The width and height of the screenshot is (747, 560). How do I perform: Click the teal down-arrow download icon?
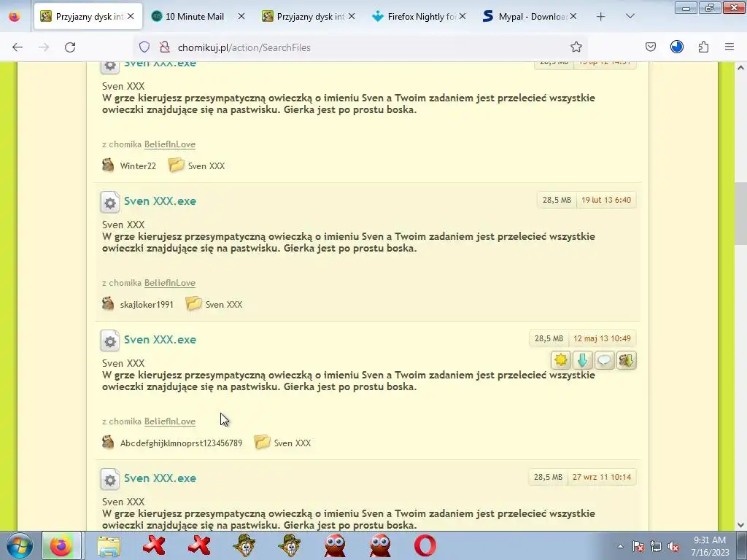[x=582, y=360]
